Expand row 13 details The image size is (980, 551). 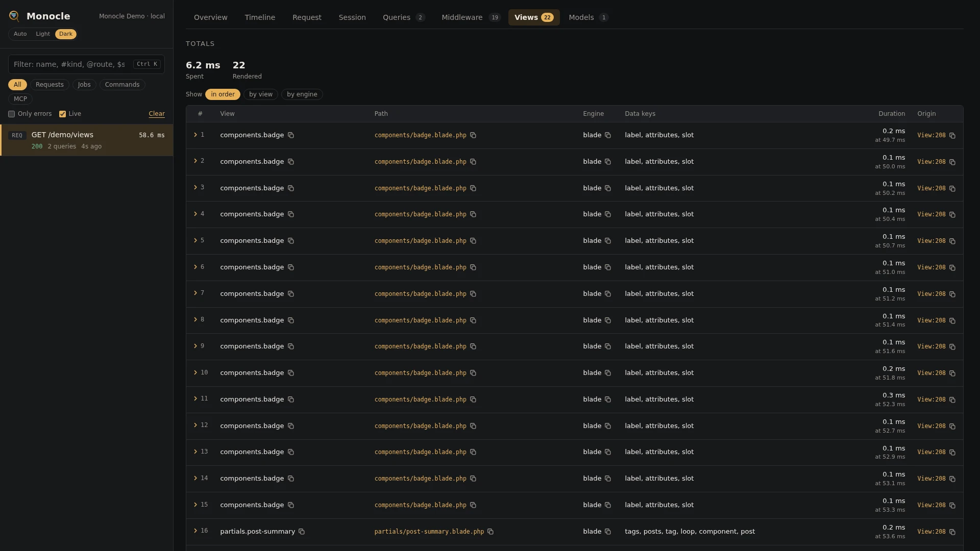(x=195, y=452)
